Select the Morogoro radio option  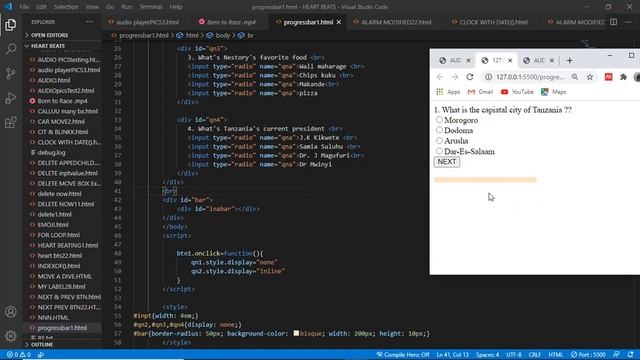(439, 120)
